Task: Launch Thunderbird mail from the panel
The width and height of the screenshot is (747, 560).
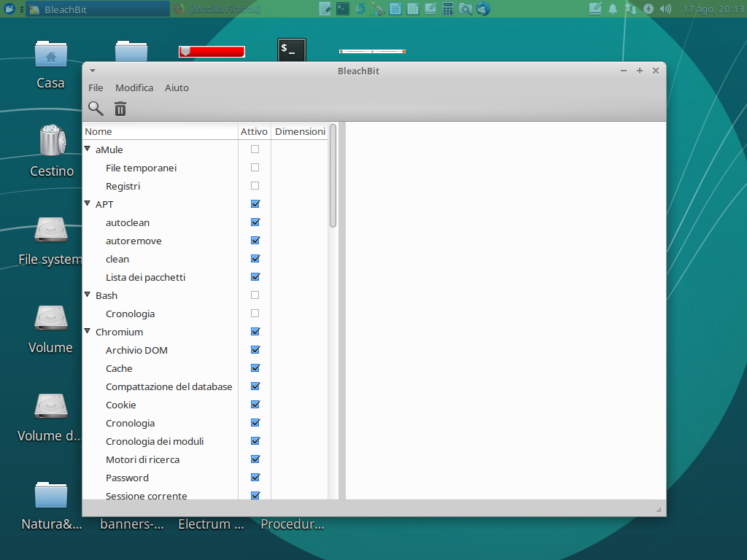Action: click(x=483, y=9)
